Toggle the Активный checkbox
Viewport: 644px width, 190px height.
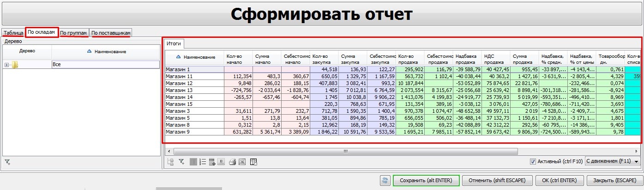pos(534,161)
